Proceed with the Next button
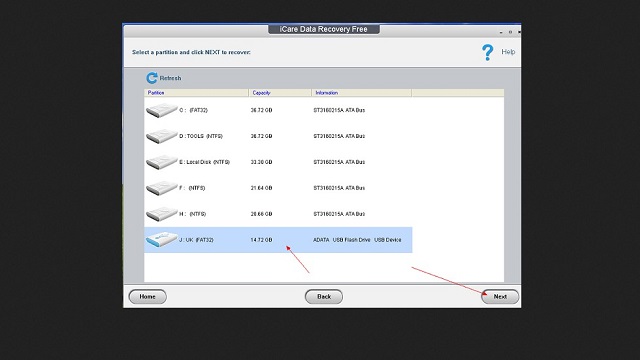The image size is (640, 360). point(500,297)
